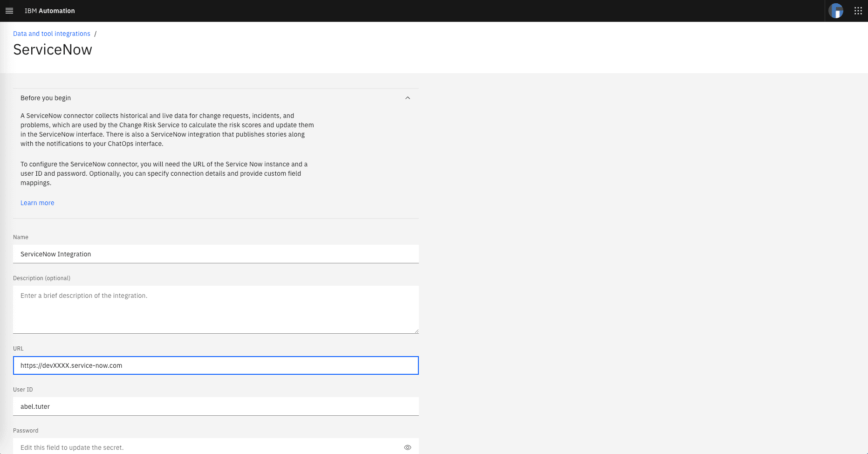Open the side navigation hamburger menu

(9, 10)
